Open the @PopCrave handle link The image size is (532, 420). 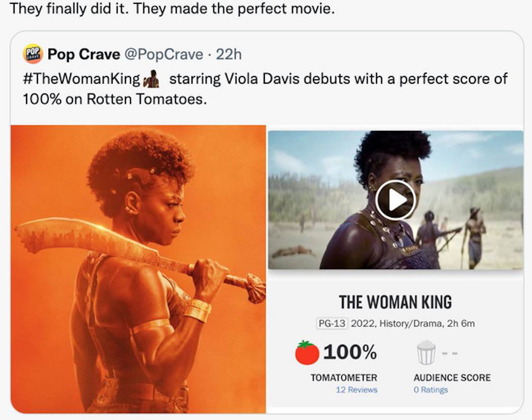pyautogui.click(x=164, y=54)
